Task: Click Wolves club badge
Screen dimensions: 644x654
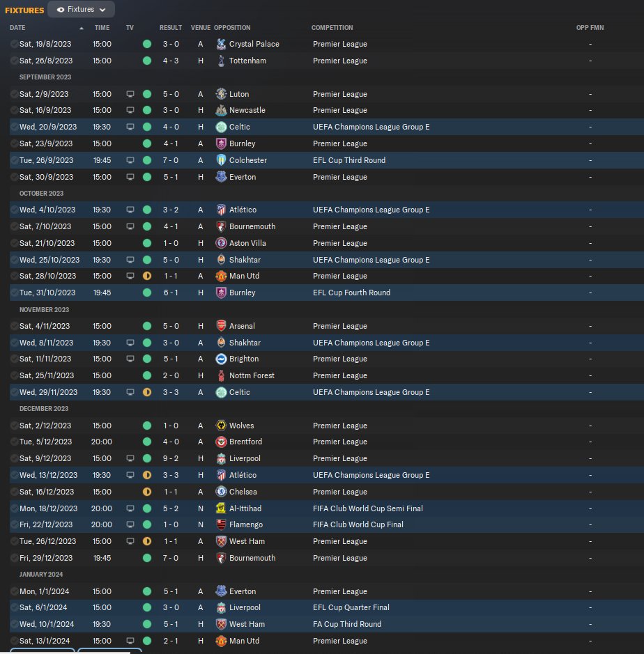Action: 221,426
